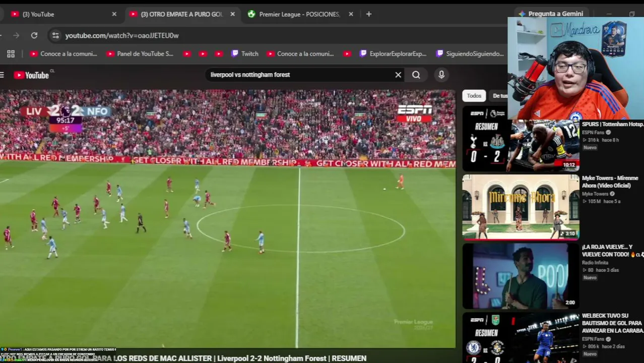Close the 'OTRO EMPATE A PURO GOL' tab
This screenshot has height=363, width=644.
point(232,14)
